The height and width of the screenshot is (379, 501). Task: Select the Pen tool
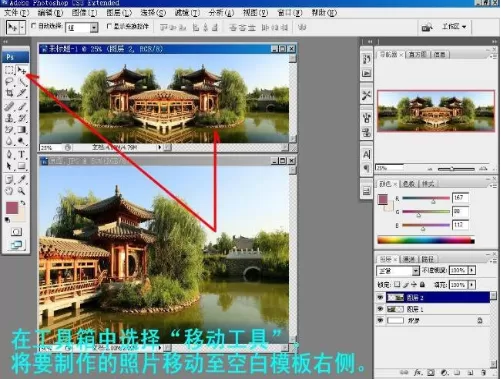point(9,154)
